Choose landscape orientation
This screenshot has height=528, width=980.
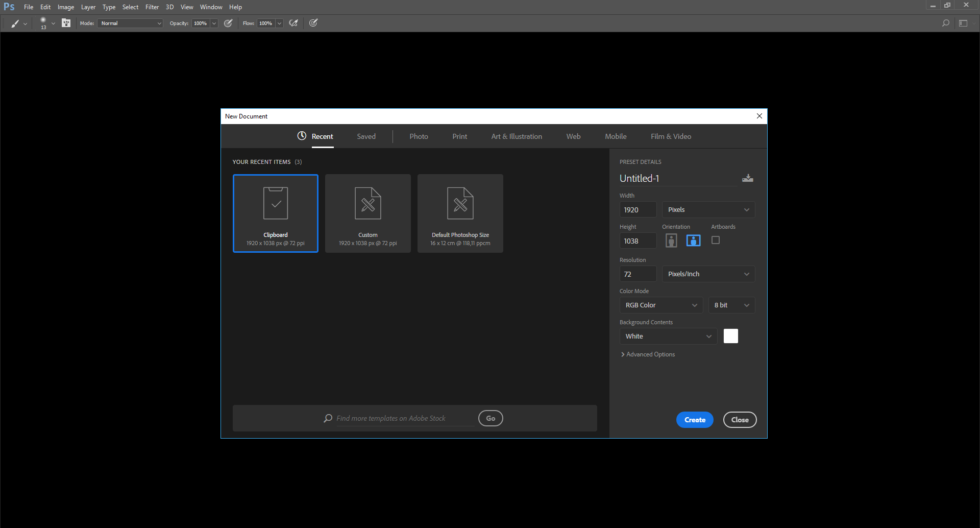(x=693, y=241)
